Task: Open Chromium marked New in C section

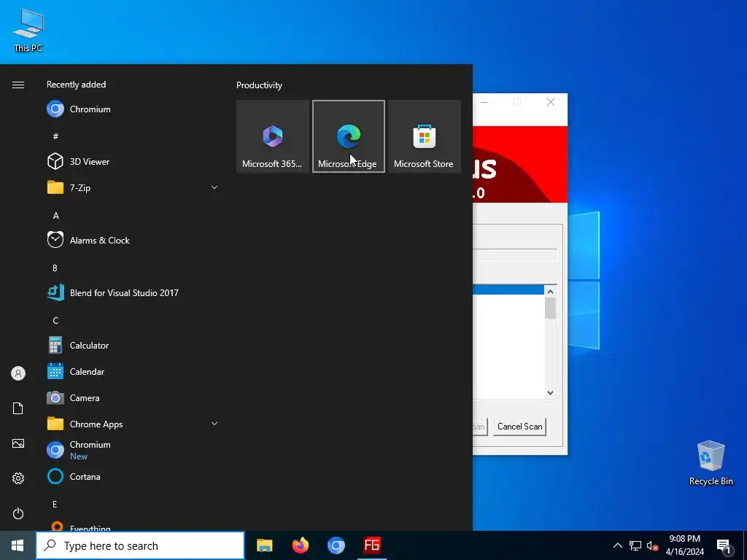Action: click(x=133, y=450)
